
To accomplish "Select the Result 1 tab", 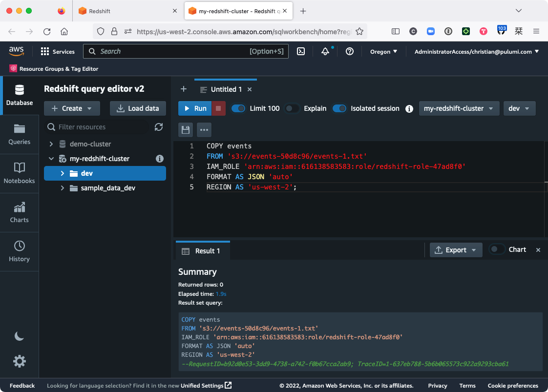I will pos(203,251).
